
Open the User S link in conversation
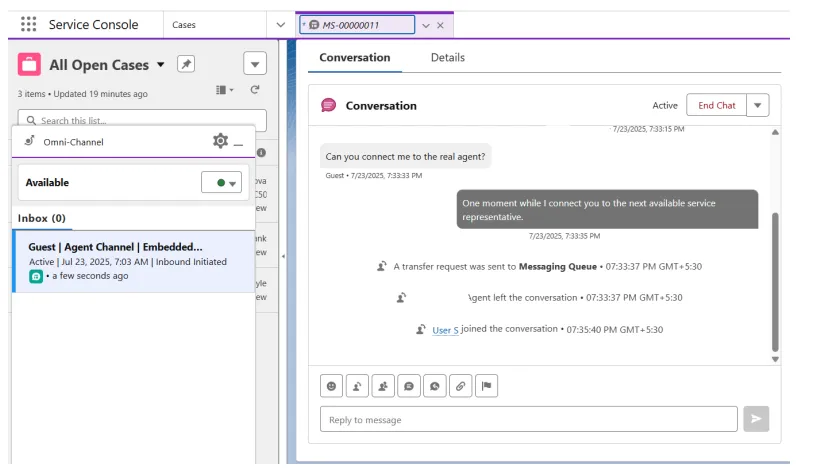click(x=444, y=330)
